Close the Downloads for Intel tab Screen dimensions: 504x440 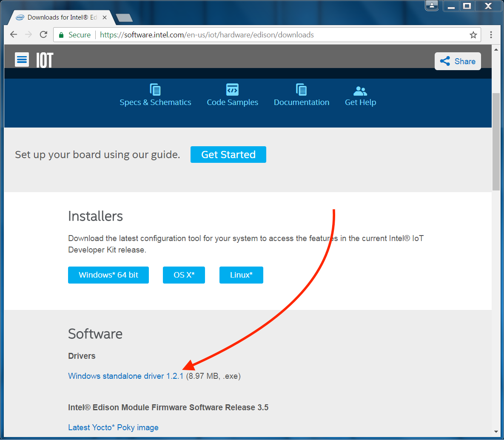click(x=105, y=17)
